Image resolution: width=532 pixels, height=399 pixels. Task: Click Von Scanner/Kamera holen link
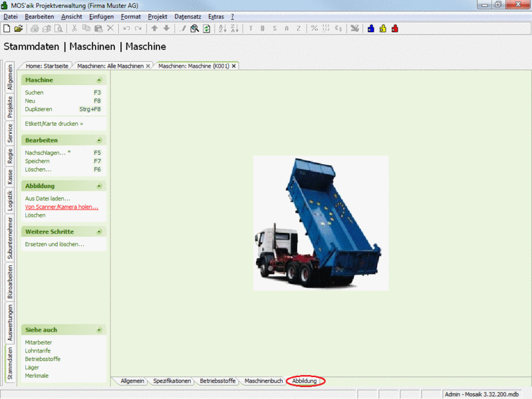(62, 207)
